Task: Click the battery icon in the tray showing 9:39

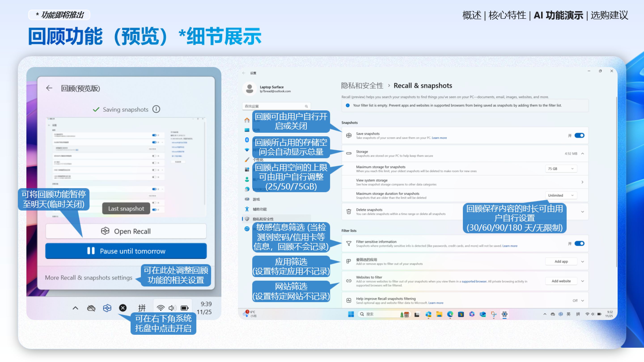Action: pyautogui.click(x=184, y=308)
